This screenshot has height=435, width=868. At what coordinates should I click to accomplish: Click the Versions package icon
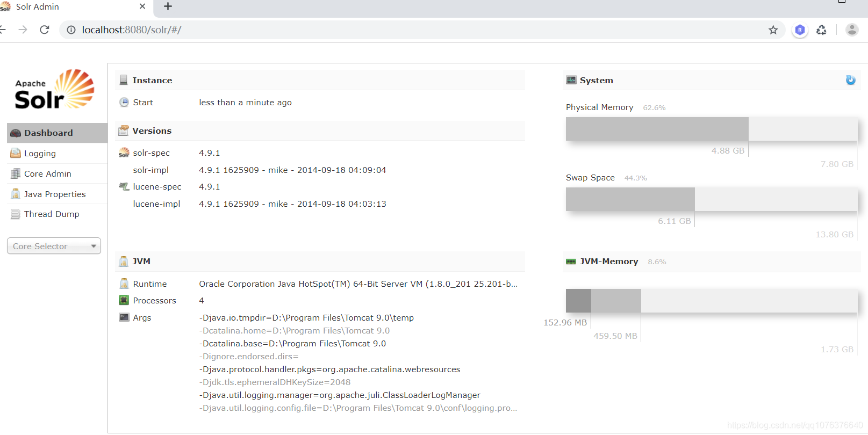pyautogui.click(x=124, y=130)
